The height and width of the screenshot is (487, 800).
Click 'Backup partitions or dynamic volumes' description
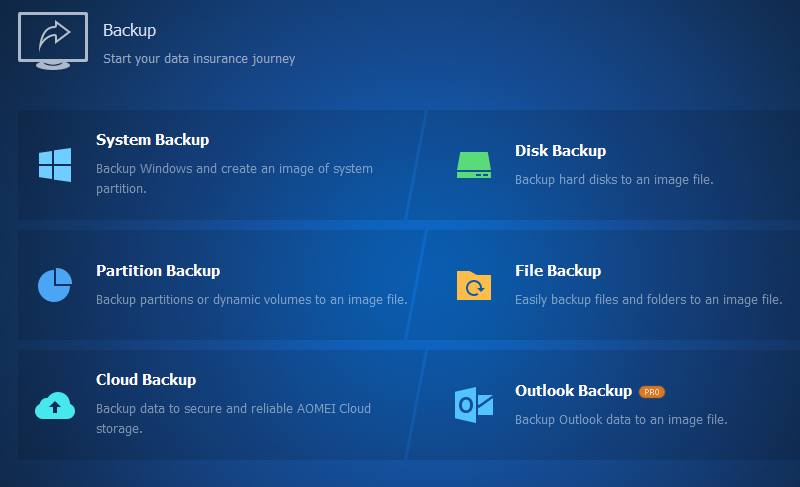point(251,299)
